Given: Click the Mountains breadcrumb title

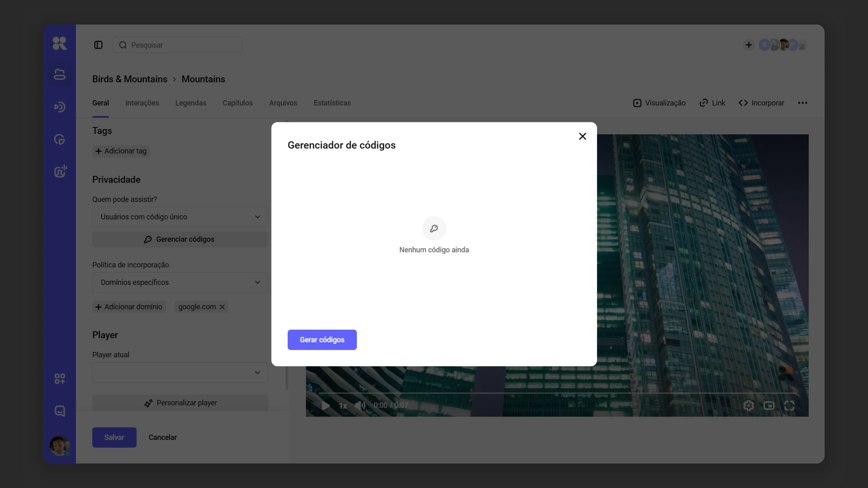Looking at the screenshot, I should [x=203, y=79].
